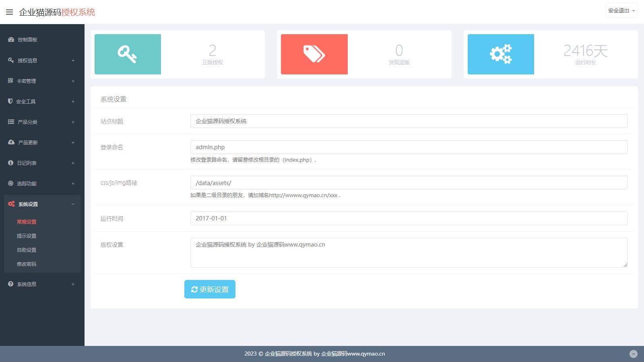The height and width of the screenshot is (362, 644).
Task: Click the QR grid icon beside 卡密管理
Action: (10, 80)
